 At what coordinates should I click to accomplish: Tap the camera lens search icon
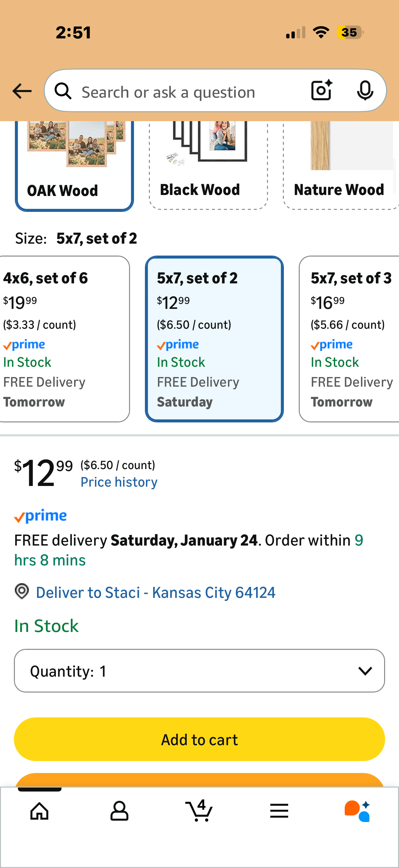click(x=321, y=91)
